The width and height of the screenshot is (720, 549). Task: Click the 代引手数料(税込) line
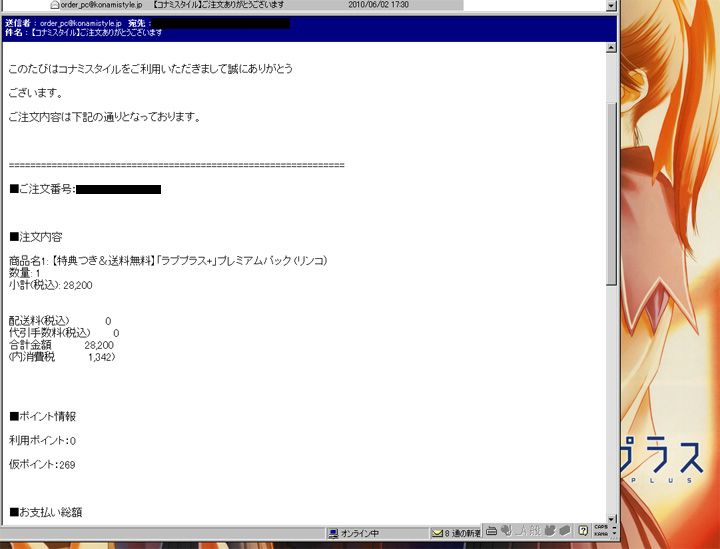pos(64,333)
